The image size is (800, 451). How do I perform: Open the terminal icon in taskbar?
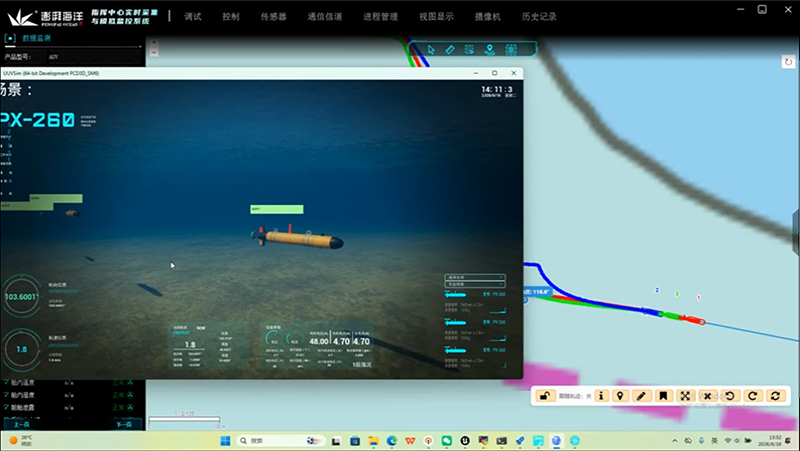click(x=502, y=441)
